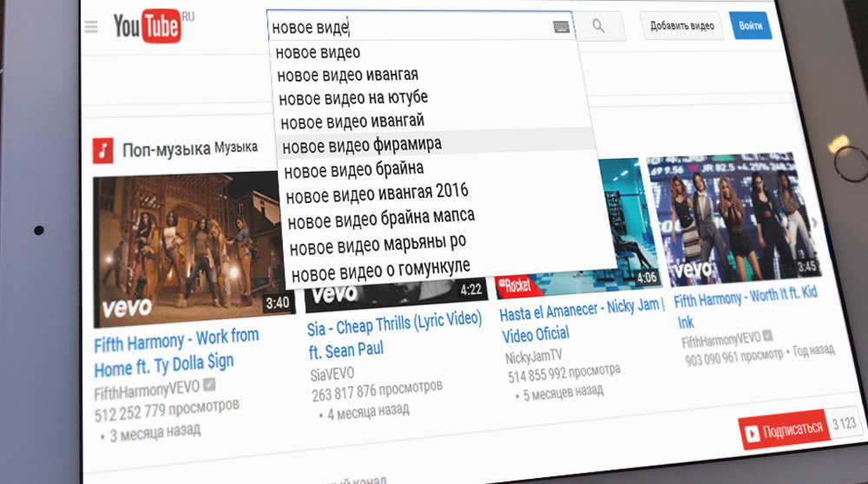Click the Поп-музыка music note icon
The image size is (868, 484).
pyautogui.click(x=103, y=150)
